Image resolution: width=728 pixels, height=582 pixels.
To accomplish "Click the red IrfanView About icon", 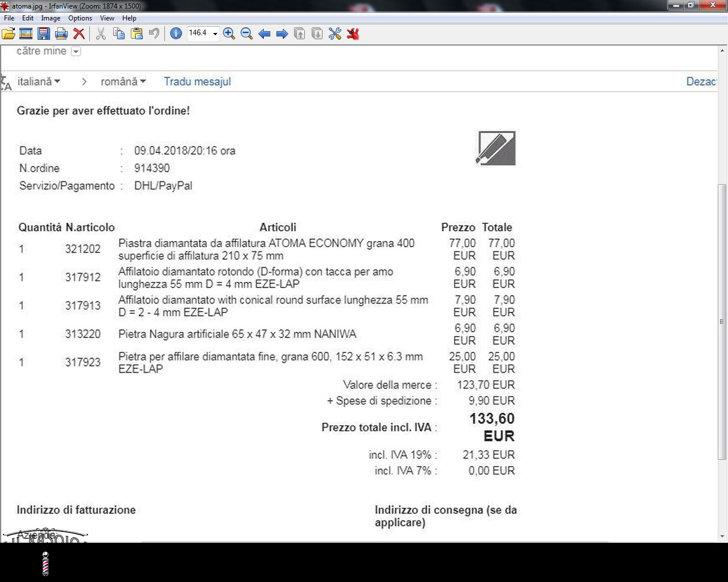I will pyautogui.click(x=353, y=34).
